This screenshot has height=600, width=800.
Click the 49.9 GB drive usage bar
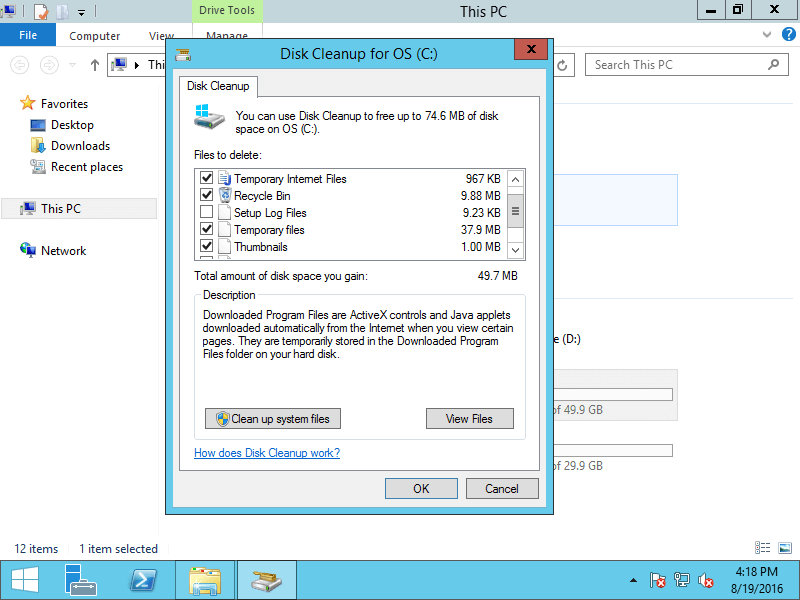(613, 394)
